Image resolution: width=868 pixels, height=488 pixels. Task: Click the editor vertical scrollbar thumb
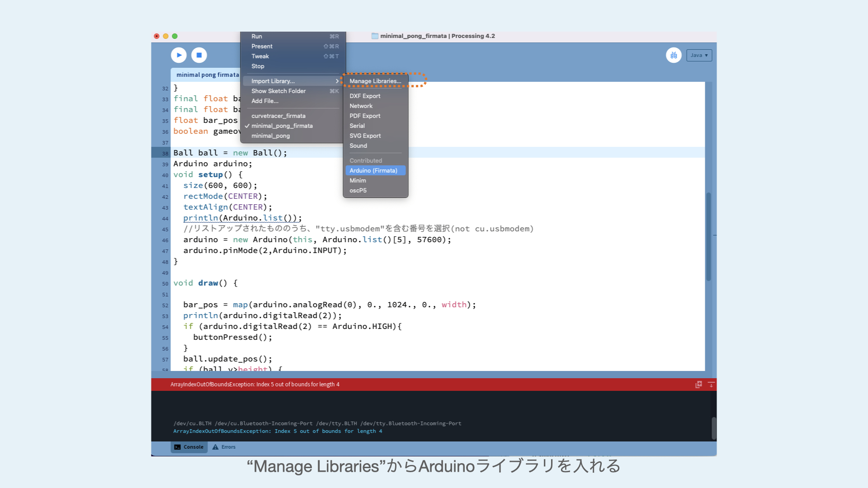[708, 236]
